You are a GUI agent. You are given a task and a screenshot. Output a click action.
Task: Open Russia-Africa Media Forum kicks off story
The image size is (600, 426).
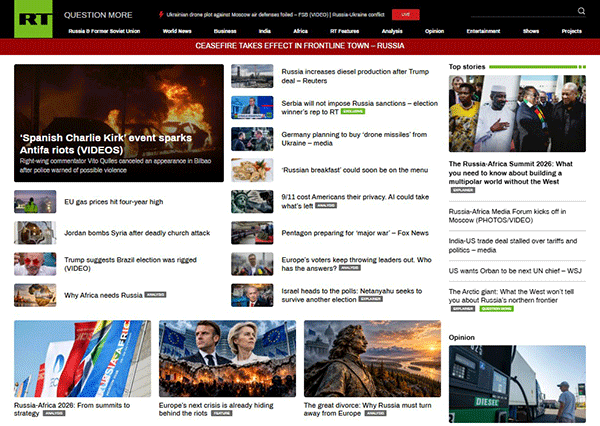[x=507, y=216]
